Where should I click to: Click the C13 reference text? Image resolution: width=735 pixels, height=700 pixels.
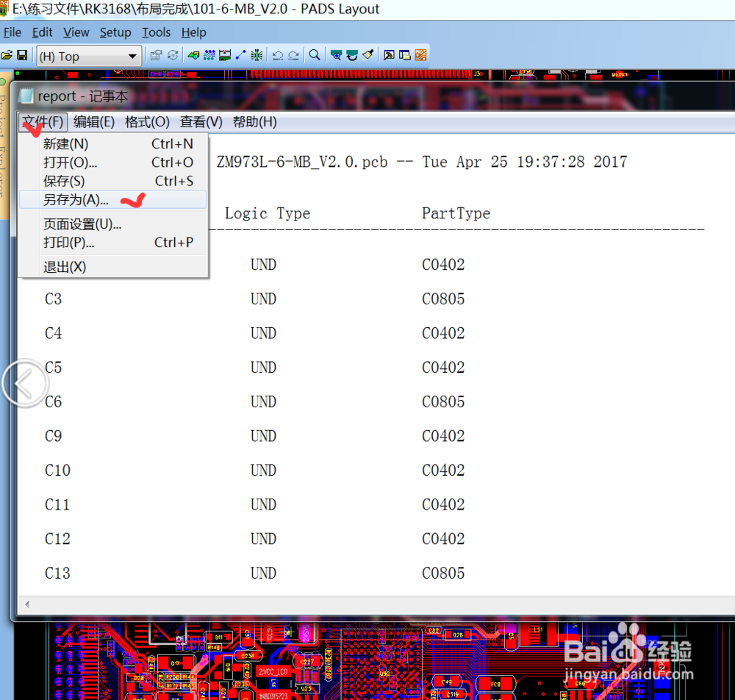tap(57, 573)
